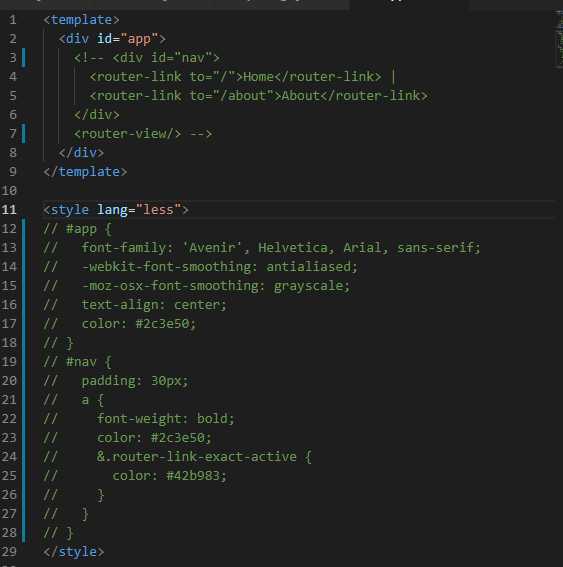Click the closing brace comment on line 28

pyautogui.click(x=59, y=533)
